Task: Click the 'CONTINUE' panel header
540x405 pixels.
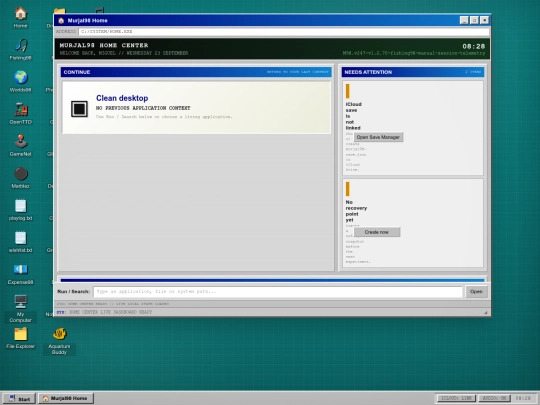Action: pyautogui.click(x=196, y=72)
